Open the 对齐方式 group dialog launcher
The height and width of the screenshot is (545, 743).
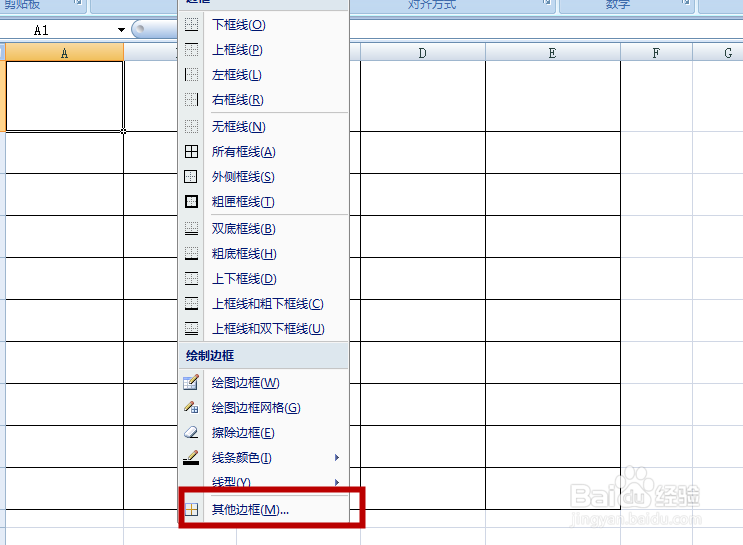(546, 3)
